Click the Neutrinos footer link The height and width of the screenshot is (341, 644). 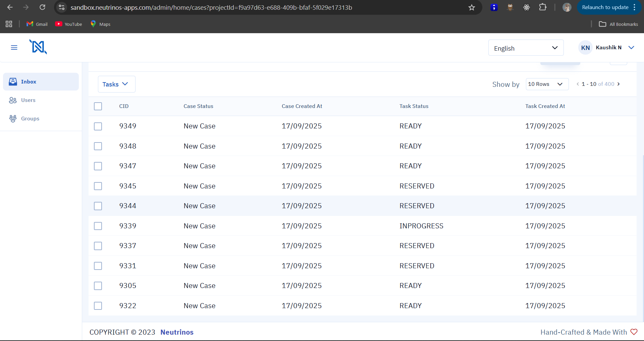(177, 332)
